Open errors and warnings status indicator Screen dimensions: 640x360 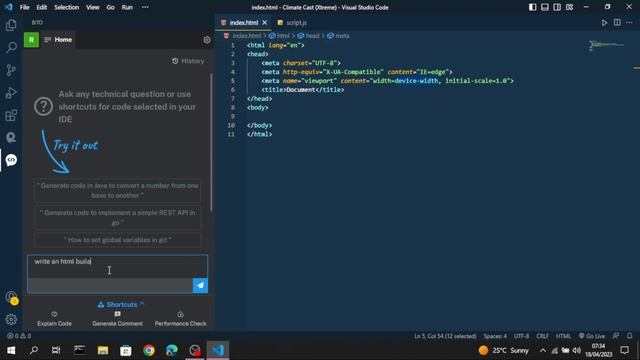click(19, 336)
